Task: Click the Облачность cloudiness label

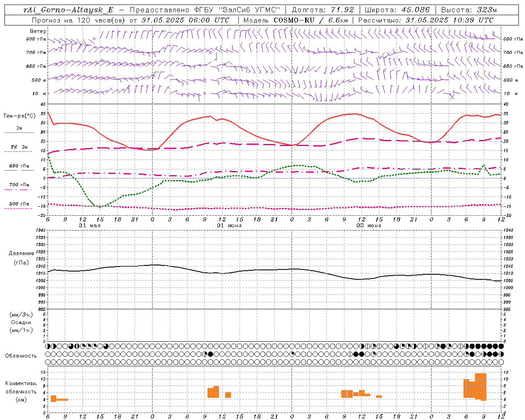Action: point(21,356)
